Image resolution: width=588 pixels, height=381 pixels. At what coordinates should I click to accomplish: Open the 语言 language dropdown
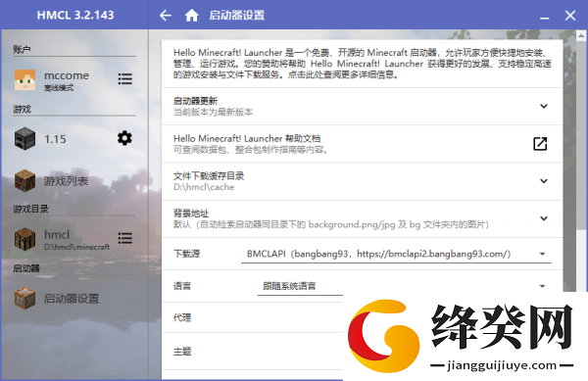pos(401,286)
